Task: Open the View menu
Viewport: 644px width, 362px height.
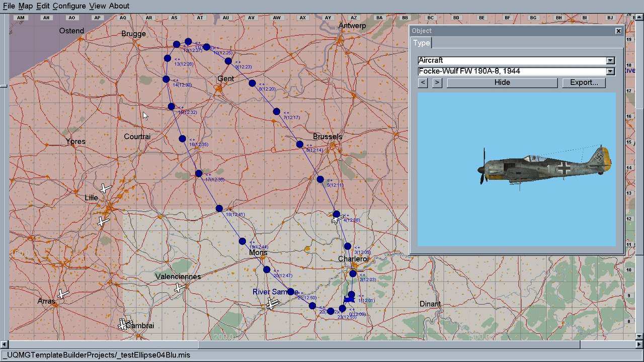Action: (x=98, y=6)
